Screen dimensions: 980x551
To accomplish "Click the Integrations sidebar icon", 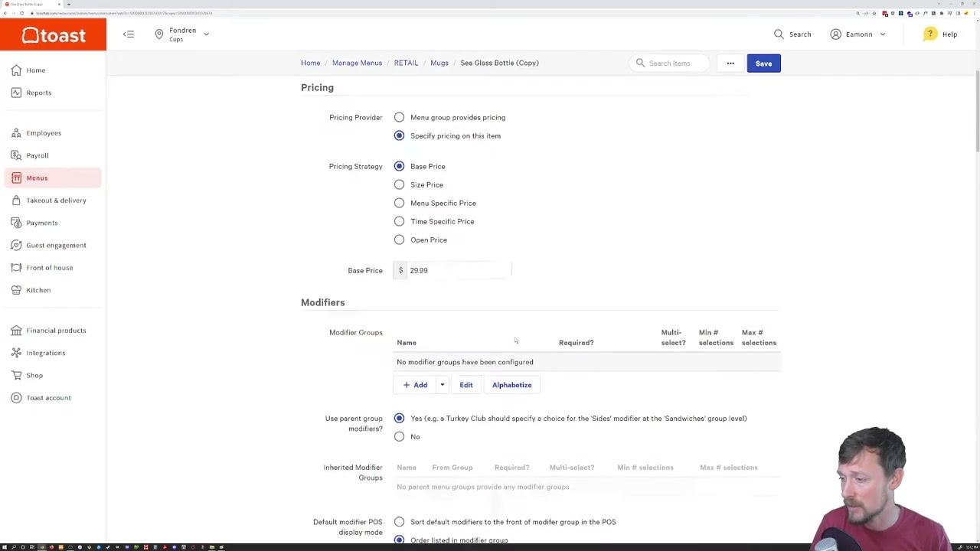I will [x=17, y=353].
